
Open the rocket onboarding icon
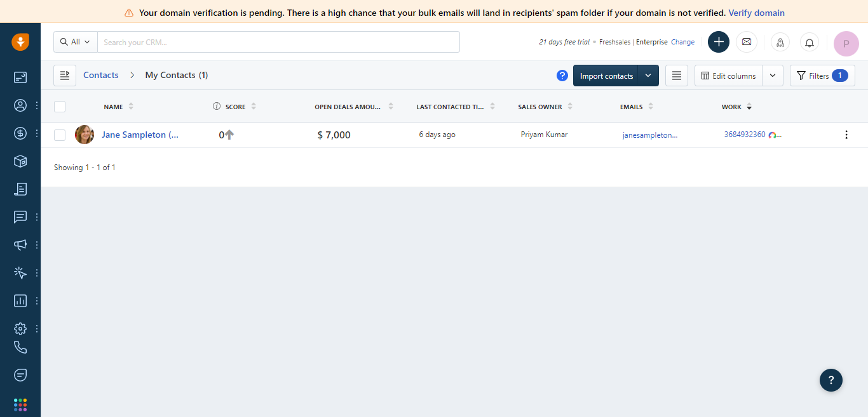click(780, 43)
